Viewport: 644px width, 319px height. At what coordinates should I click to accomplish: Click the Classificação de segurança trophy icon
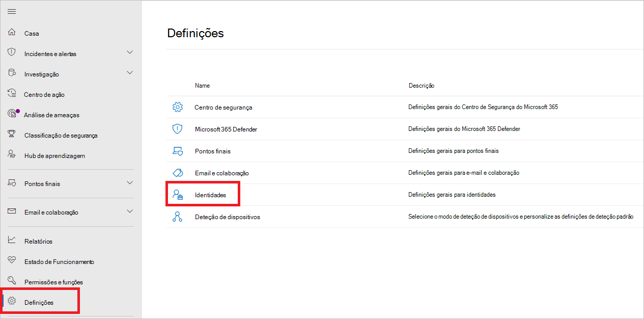pyautogui.click(x=12, y=134)
